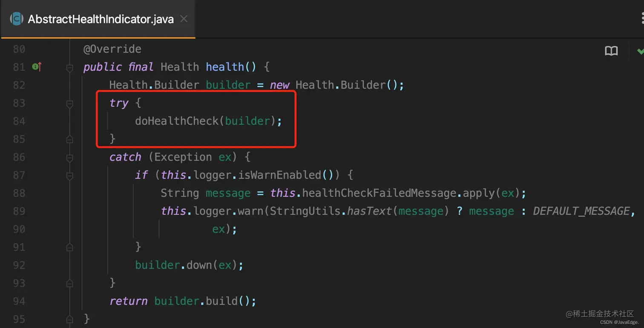Screen dimensions: 644x328
Task: Click the 'String' type on line 88
Action: pyautogui.click(x=180, y=193)
